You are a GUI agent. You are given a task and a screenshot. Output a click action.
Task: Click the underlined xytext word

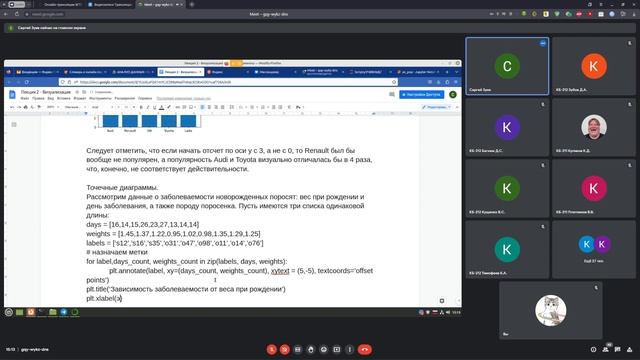point(280,271)
